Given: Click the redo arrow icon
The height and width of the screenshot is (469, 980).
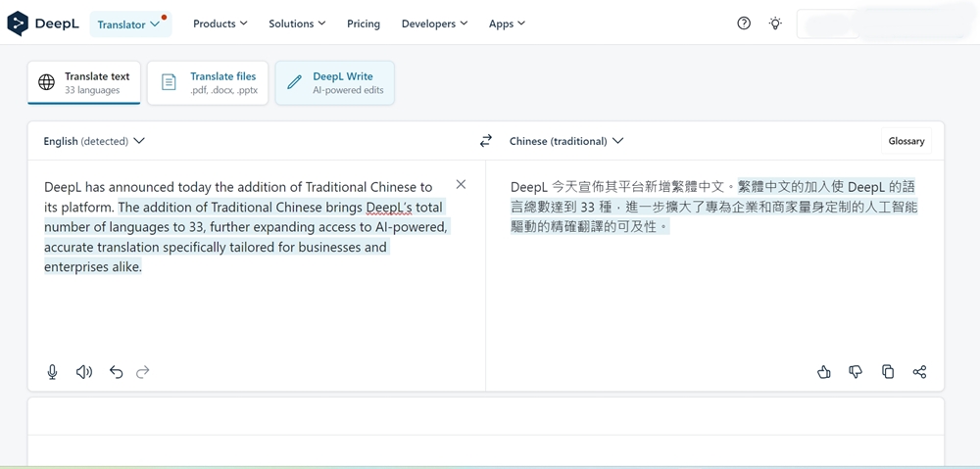Looking at the screenshot, I should (x=142, y=372).
